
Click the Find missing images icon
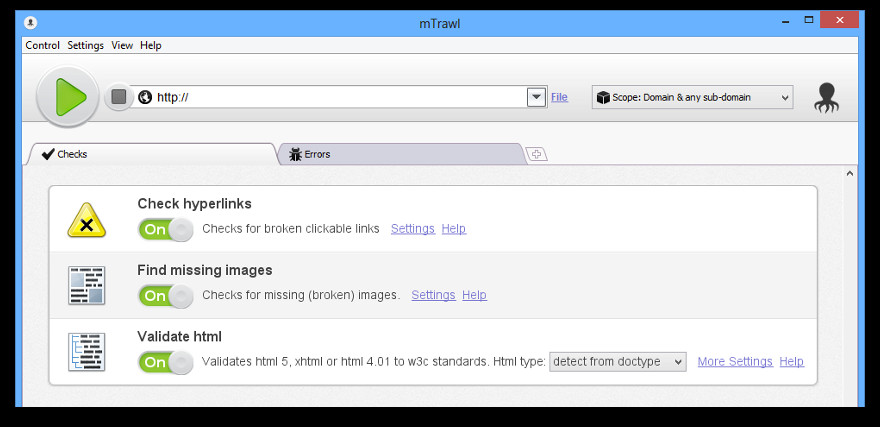[x=86, y=286]
